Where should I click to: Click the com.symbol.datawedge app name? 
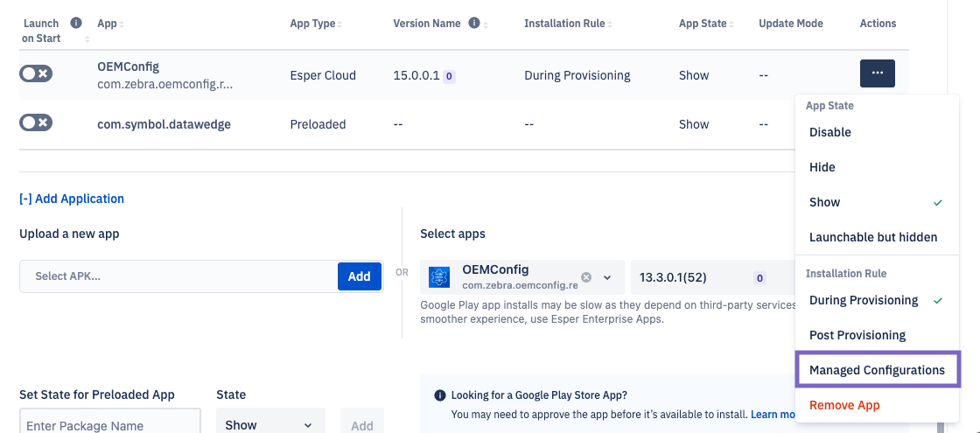[164, 124]
